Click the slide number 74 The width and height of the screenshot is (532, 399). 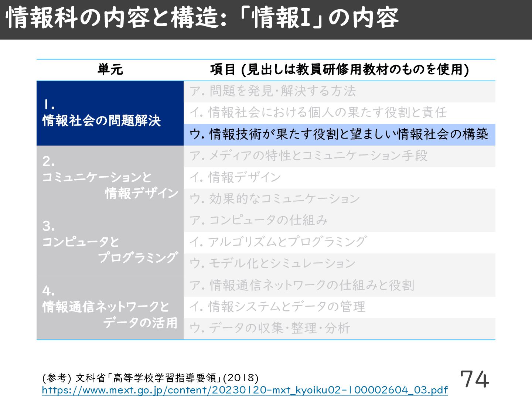point(475,379)
